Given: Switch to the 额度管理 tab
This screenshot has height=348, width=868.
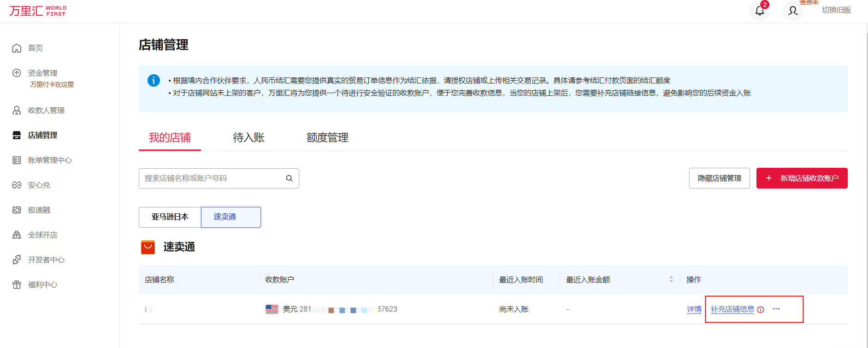Looking at the screenshot, I should pyautogui.click(x=327, y=137).
